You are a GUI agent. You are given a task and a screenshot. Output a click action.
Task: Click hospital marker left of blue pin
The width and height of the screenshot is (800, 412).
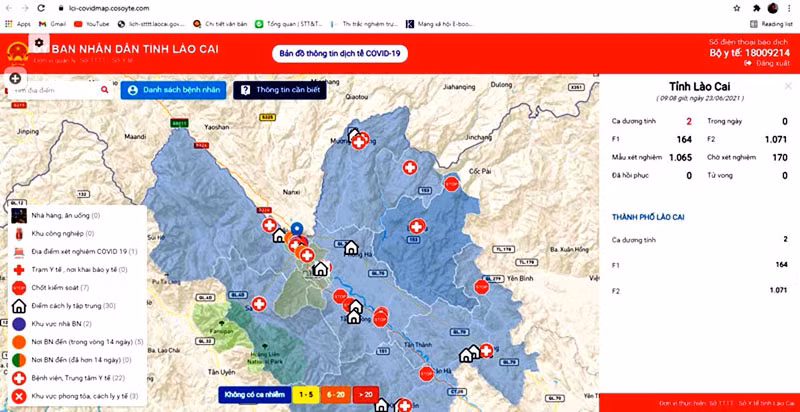pyautogui.click(x=269, y=225)
